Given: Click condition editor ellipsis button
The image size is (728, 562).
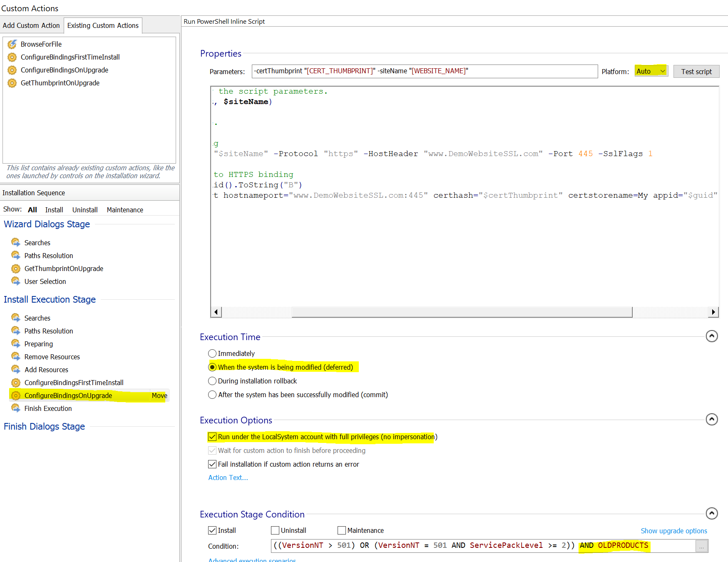Looking at the screenshot, I should (701, 546).
